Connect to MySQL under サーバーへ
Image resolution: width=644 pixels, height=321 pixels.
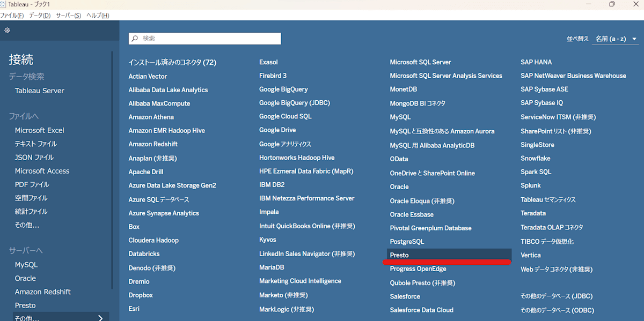point(27,264)
